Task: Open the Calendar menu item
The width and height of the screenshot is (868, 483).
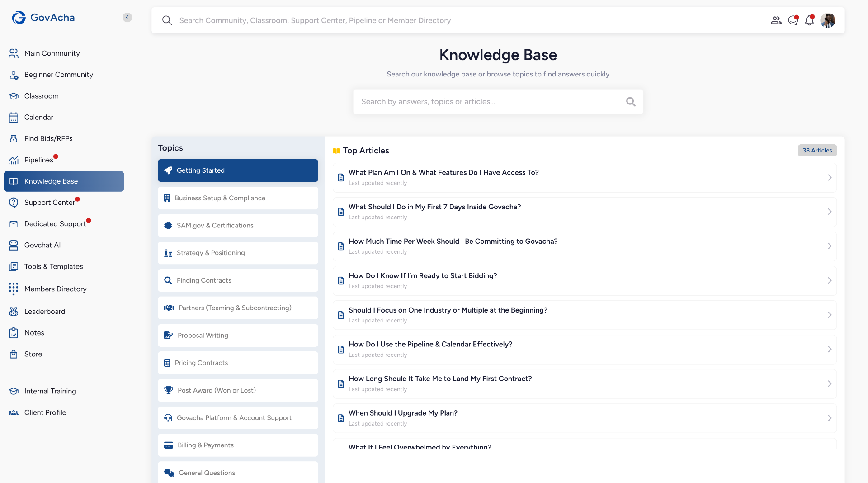Action: (39, 117)
